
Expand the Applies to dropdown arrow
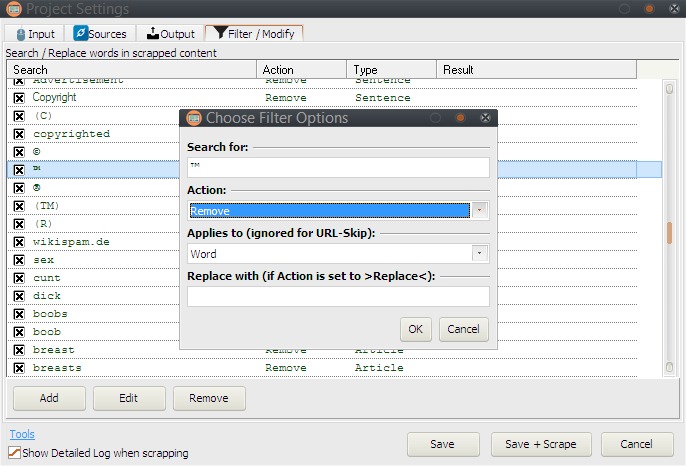tap(480, 254)
